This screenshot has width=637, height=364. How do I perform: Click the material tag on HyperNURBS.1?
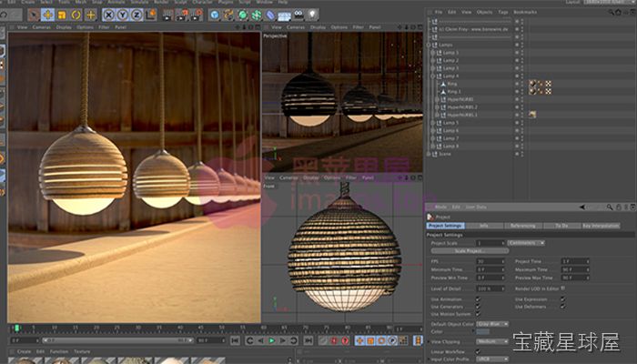pyautogui.click(x=532, y=115)
